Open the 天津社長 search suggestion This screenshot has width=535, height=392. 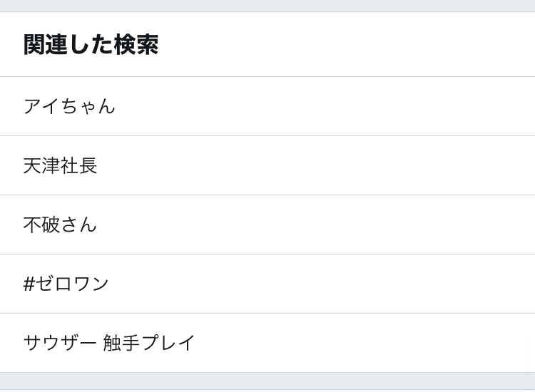pos(60,165)
